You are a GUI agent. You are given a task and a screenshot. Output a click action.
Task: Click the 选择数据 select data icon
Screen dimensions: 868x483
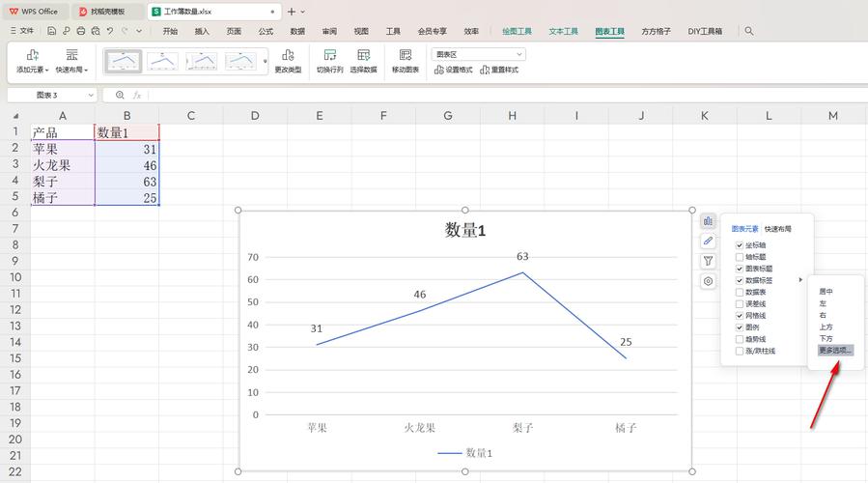pos(363,55)
